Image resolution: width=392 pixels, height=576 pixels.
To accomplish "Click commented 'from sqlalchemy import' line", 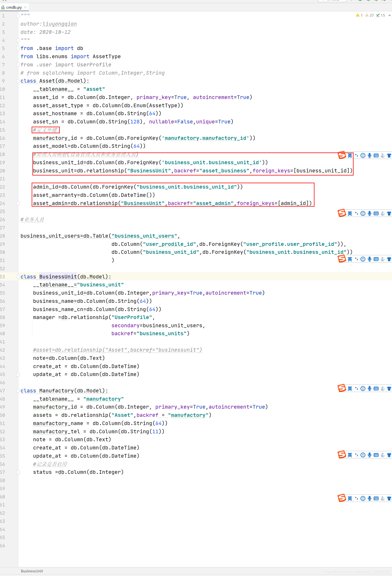I will coord(93,73).
